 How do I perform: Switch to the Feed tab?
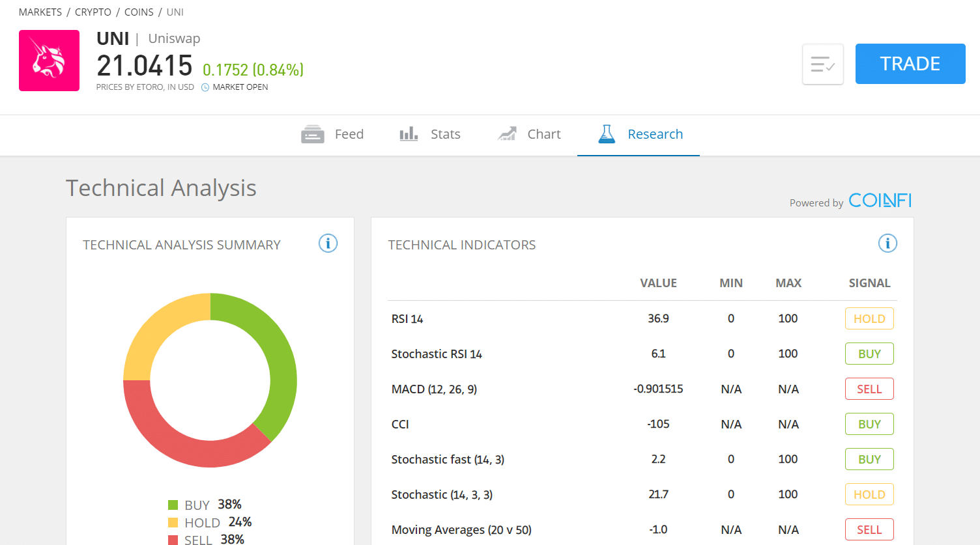pos(332,134)
